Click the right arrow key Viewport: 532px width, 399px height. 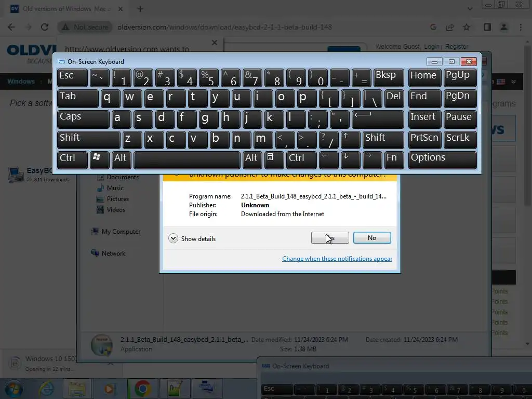pos(372,160)
